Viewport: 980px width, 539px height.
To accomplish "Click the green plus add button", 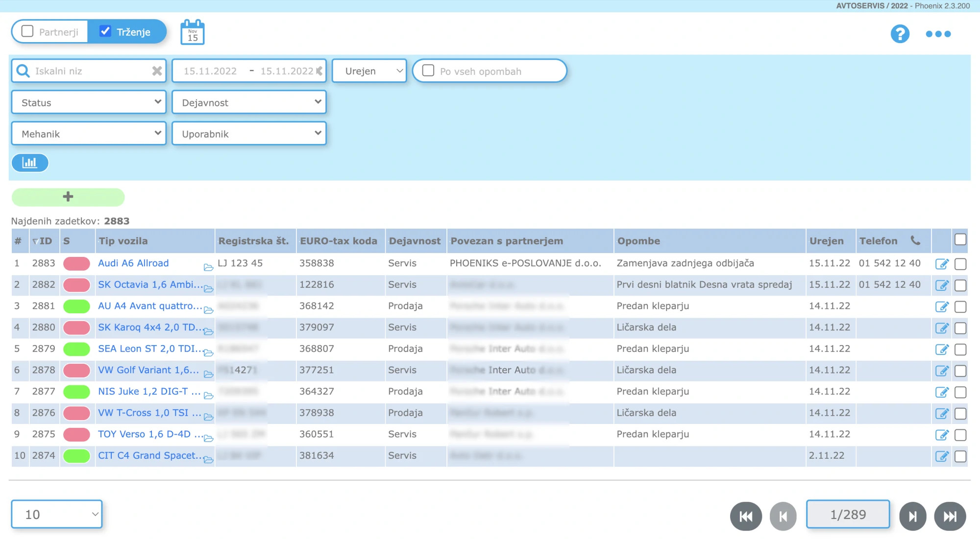I will (x=68, y=197).
